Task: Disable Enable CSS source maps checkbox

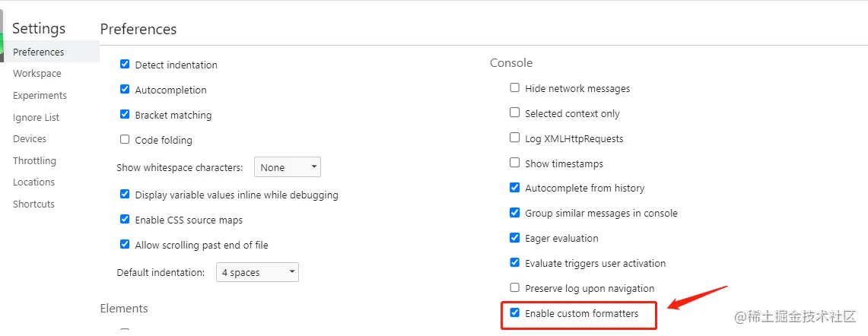Action: (125, 220)
